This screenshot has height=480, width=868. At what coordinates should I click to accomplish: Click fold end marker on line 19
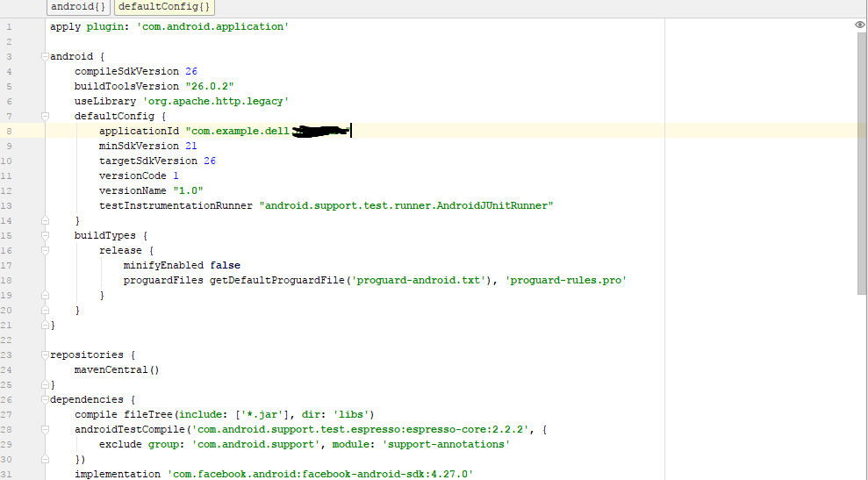pos(45,296)
